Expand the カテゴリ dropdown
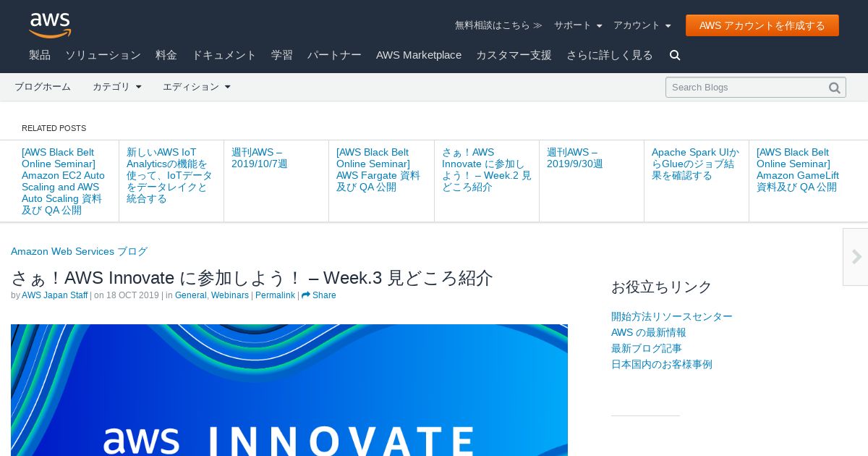 116,87
